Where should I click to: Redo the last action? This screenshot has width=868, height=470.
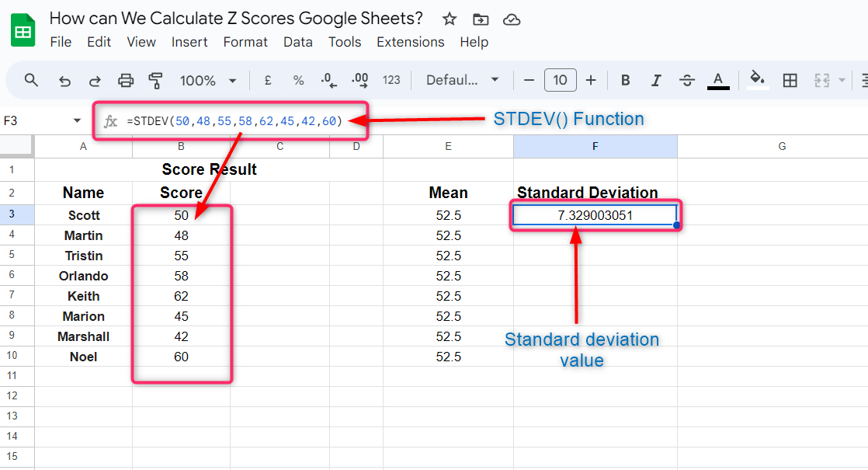[95, 81]
